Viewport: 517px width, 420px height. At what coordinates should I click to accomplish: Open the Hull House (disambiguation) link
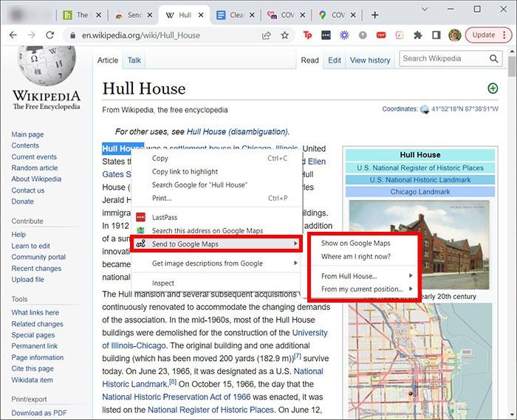(x=238, y=131)
